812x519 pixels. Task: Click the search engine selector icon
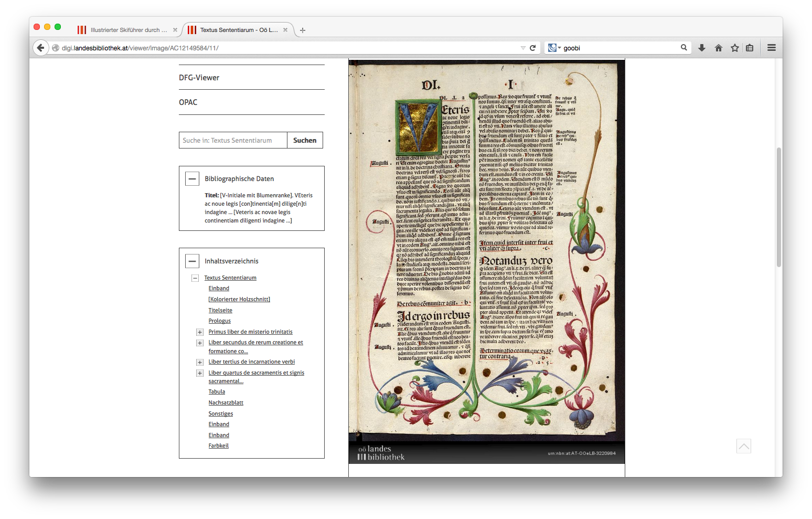(554, 48)
